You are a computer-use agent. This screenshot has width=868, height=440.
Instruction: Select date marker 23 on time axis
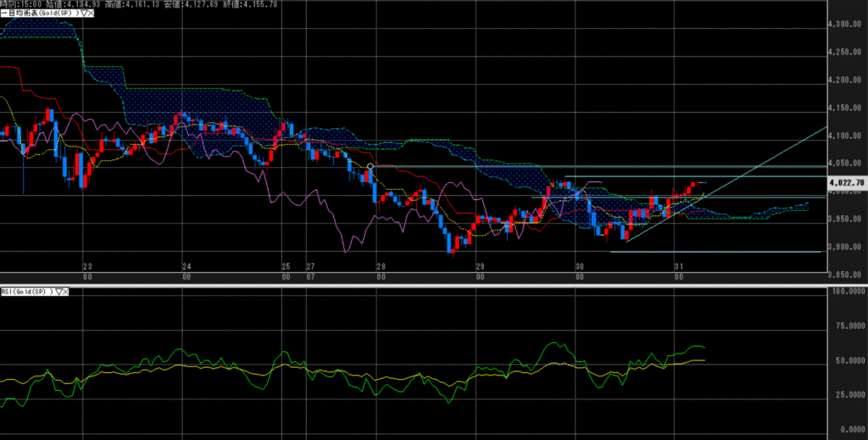click(86, 266)
